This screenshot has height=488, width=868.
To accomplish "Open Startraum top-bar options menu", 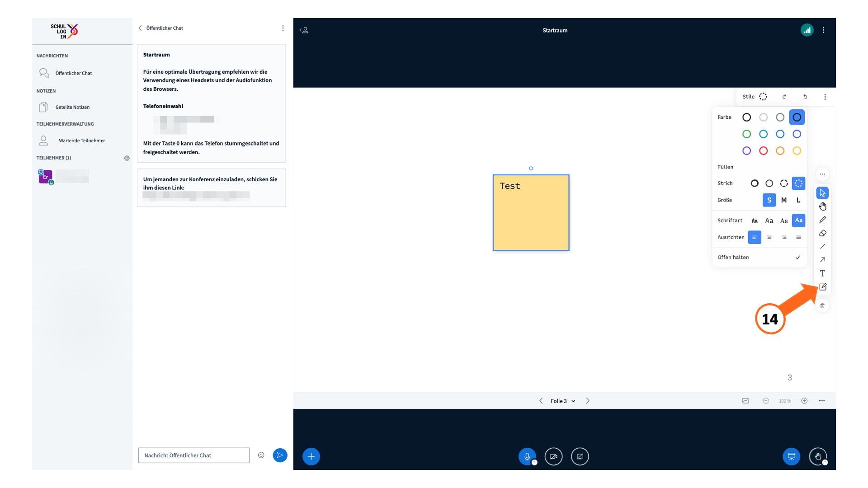I will click(x=823, y=30).
